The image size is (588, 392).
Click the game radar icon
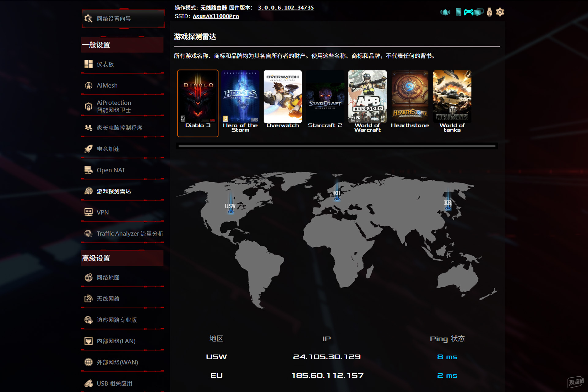(89, 191)
